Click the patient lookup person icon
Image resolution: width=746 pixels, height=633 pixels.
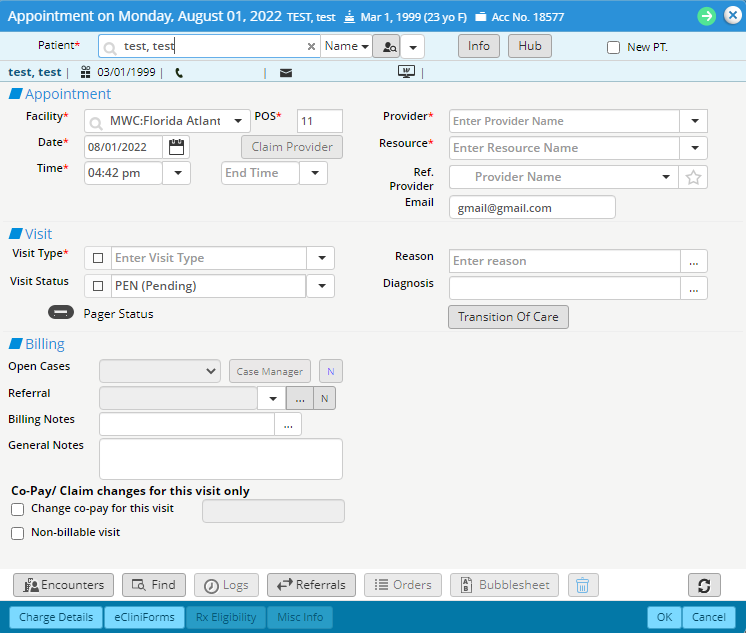coord(386,47)
